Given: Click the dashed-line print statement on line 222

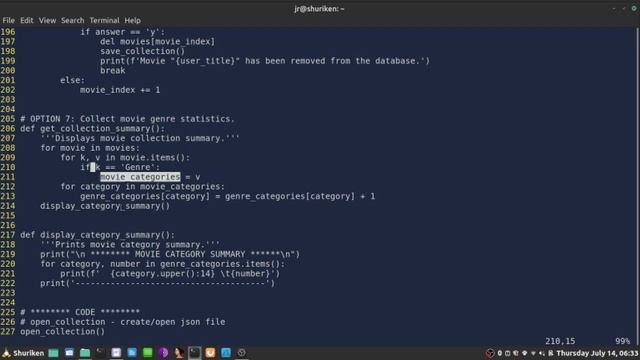Looking at the screenshot, I should tap(158, 283).
